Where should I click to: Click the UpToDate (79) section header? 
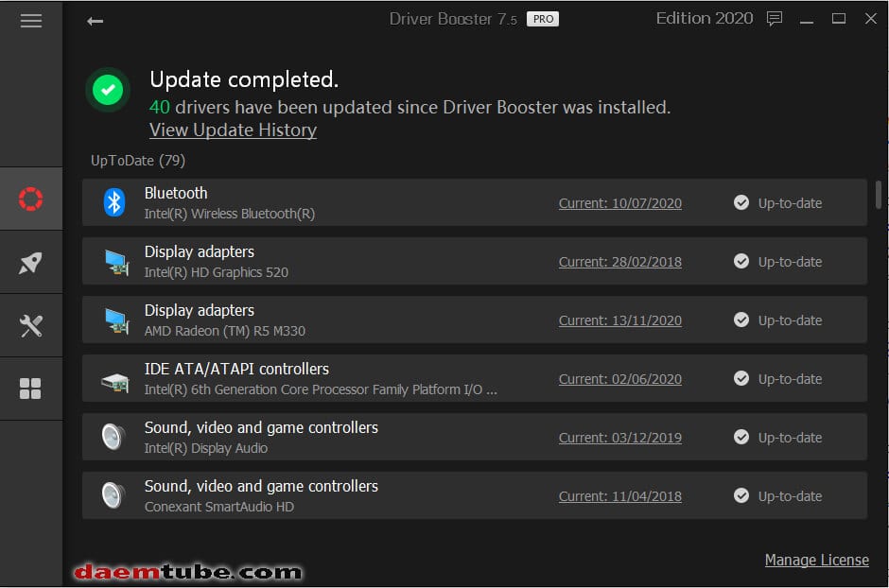point(137,161)
